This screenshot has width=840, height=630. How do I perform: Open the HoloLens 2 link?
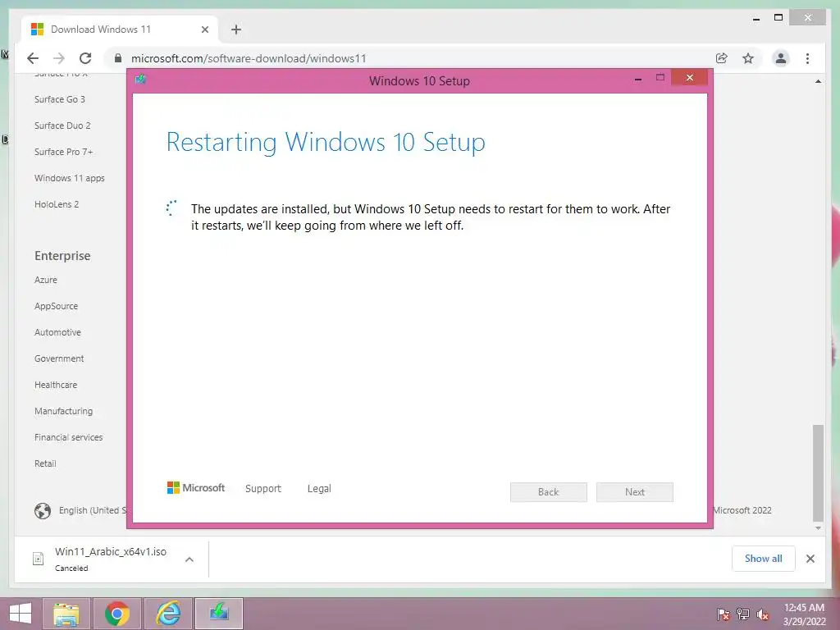point(57,204)
